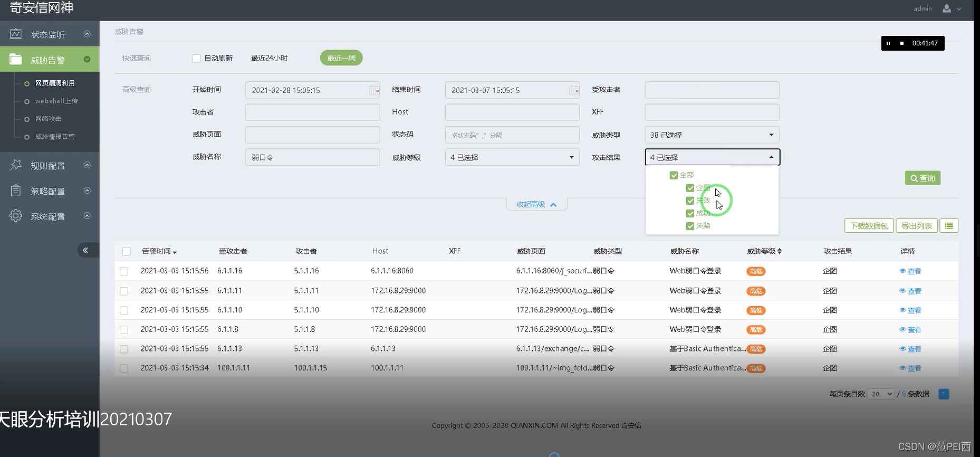980x457 pixels.
Task: Collapse the threat alert menu chevron
Action: (87, 60)
